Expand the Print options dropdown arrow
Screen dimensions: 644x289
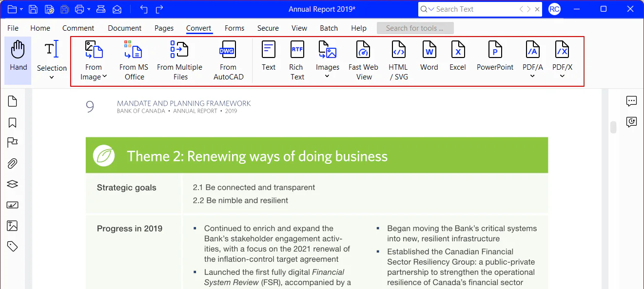tap(89, 10)
